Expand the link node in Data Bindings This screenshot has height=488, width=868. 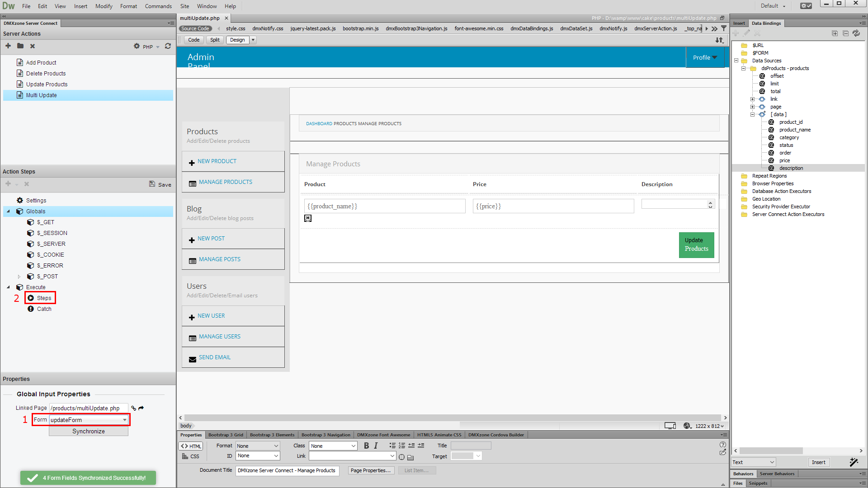click(752, 99)
